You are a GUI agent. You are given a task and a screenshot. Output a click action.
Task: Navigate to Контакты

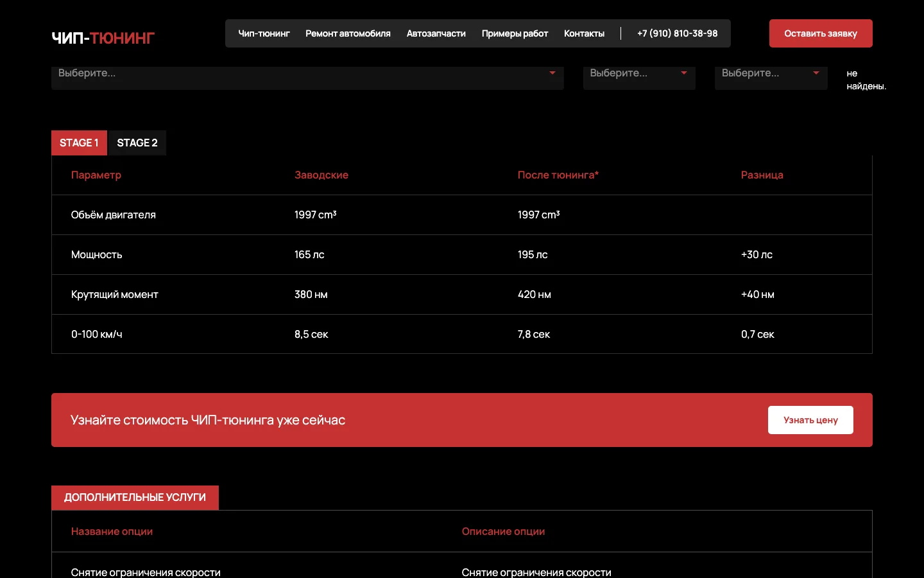(584, 33)
